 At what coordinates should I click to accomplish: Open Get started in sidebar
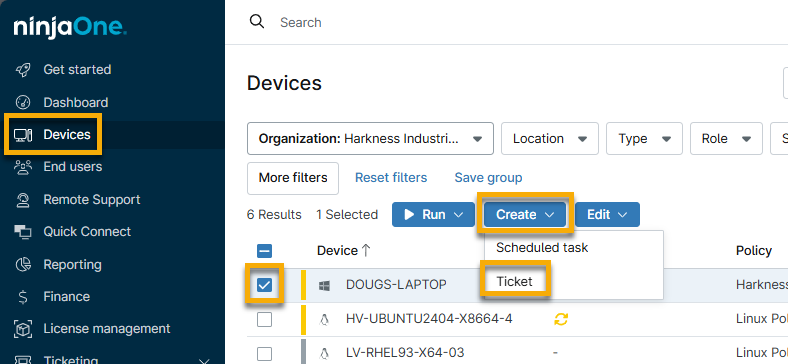tap(77, 69)
